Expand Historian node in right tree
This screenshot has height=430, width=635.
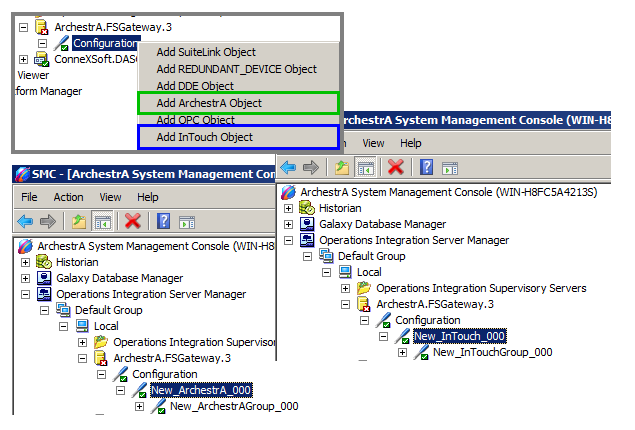pyautogui.click(x=288, y=209)
